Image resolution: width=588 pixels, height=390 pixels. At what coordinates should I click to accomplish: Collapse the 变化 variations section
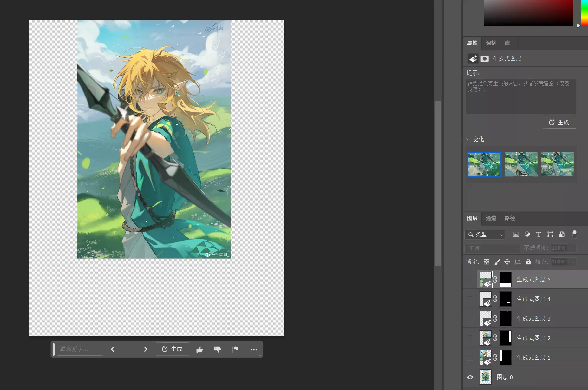coord(468,139)
